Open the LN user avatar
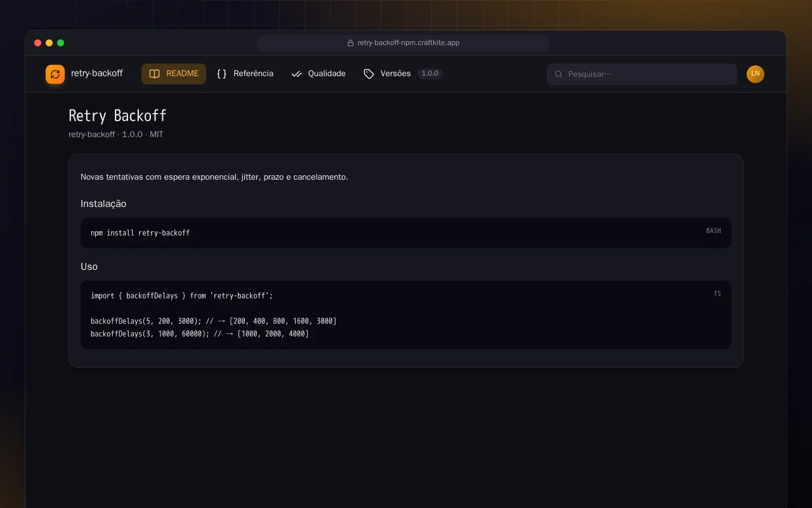The width and height of the screenshot is (812, 508). [756, 74]
